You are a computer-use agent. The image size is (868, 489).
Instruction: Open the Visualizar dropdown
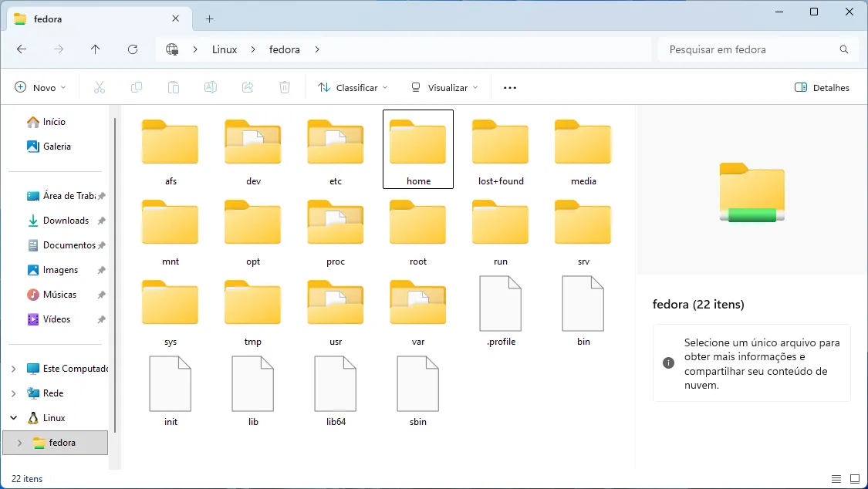pyautogui.click(x=444, y=87)
